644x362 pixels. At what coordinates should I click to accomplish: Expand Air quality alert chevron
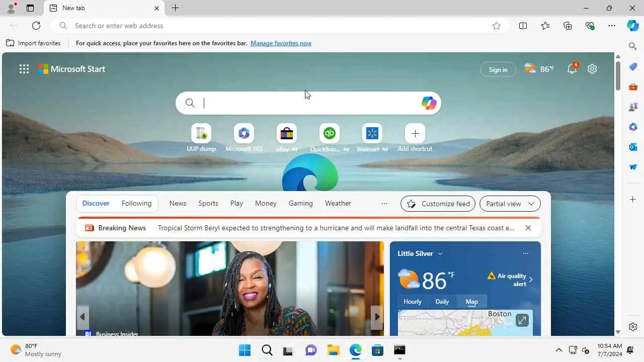click(531, 280)
